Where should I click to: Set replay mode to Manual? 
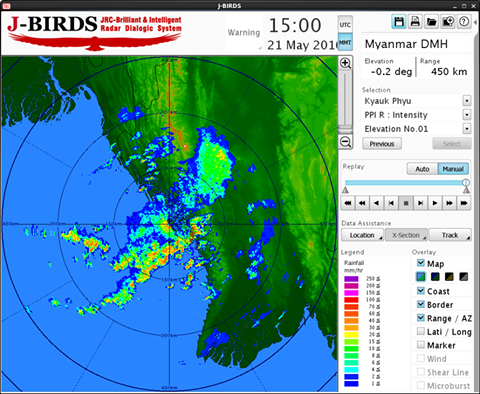coord(453,169)
